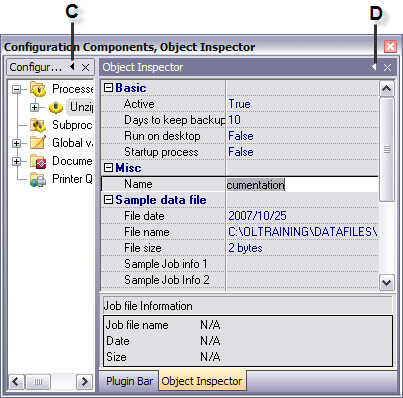Toggle the Active property value True

[x=239, y=104]
